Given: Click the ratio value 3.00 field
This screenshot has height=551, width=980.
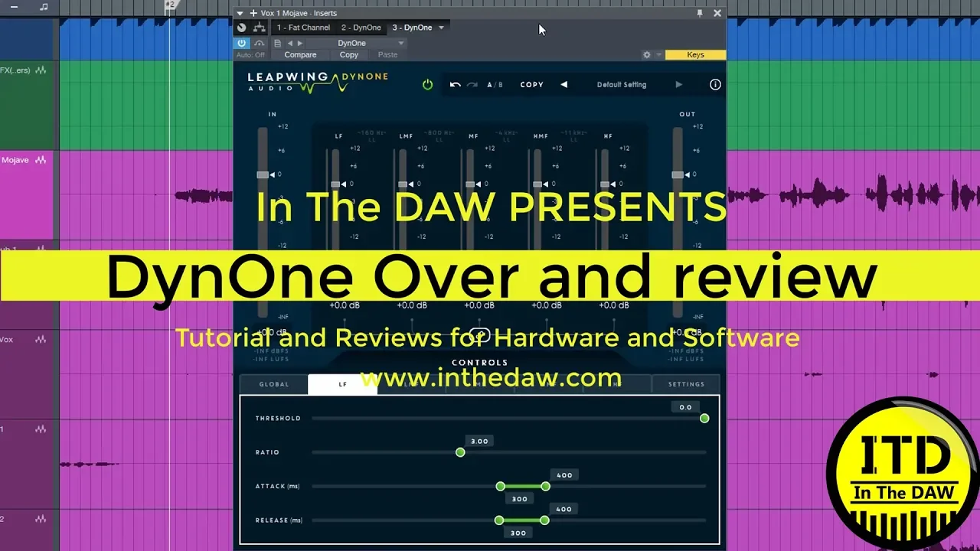Looking at the screenshot, I should click(x=480, y=442).
